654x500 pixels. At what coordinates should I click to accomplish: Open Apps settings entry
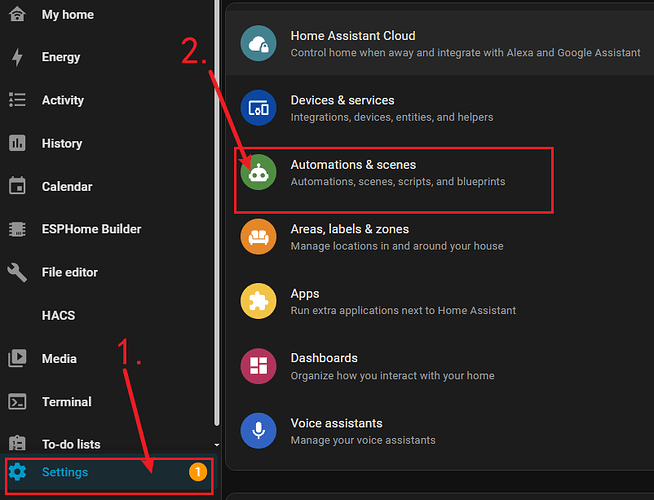(440, 302)
